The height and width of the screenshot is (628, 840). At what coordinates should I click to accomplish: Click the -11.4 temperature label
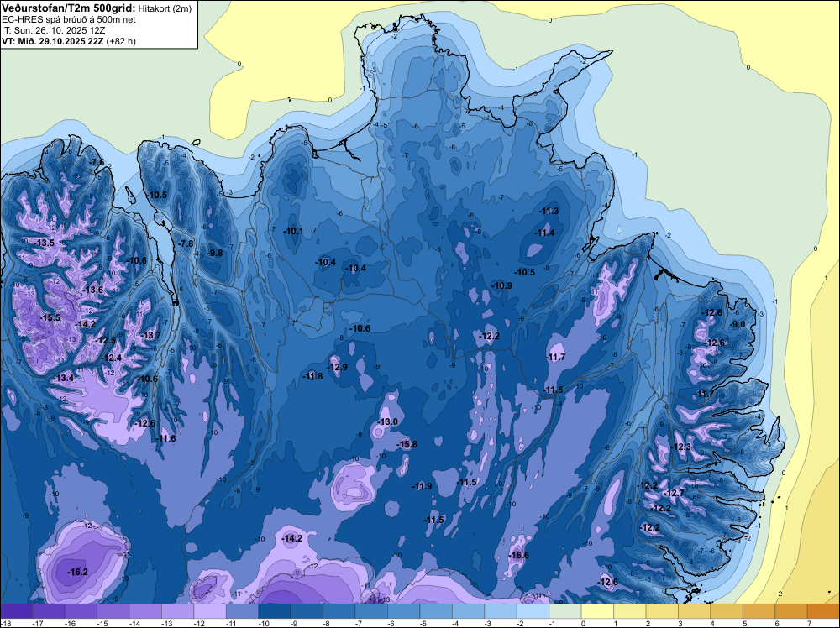(x=545, y=233)
